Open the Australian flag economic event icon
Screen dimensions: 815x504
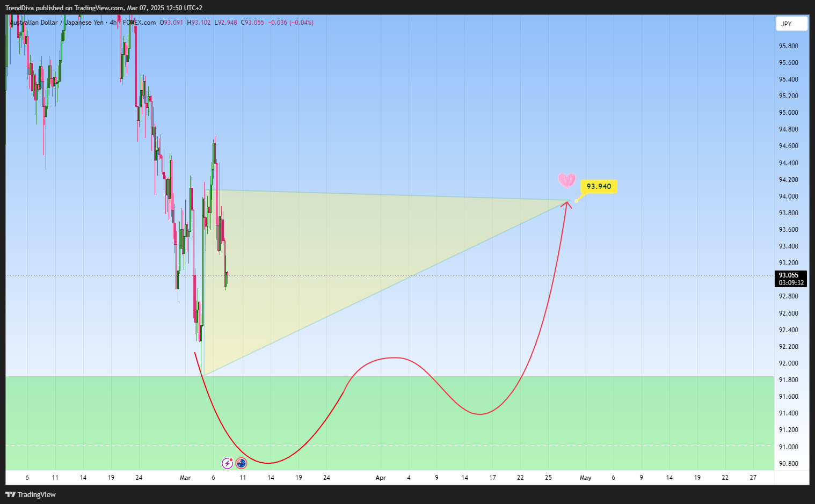241,463
